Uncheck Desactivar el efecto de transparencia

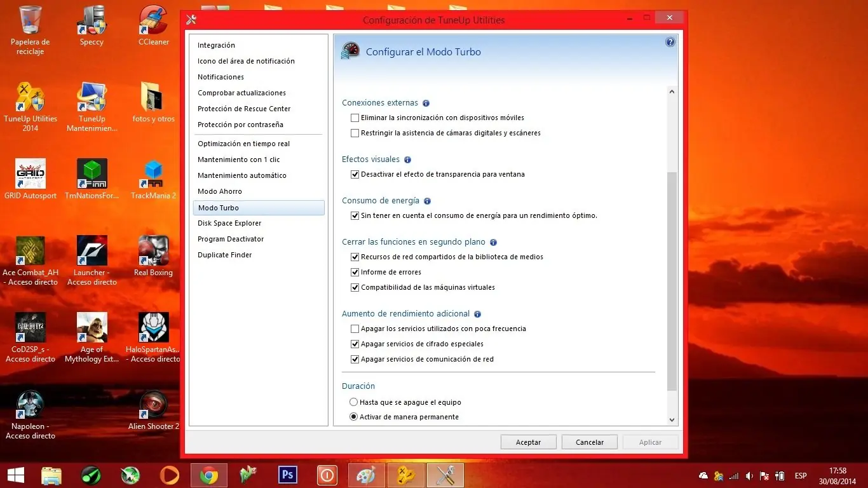(x=355, y=175)
